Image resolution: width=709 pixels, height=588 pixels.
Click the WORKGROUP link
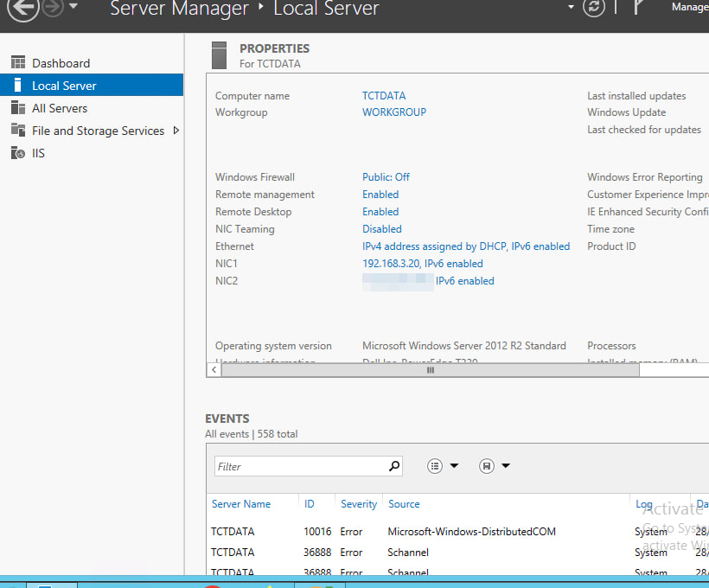pyautogui.click(x=393, y=112)
